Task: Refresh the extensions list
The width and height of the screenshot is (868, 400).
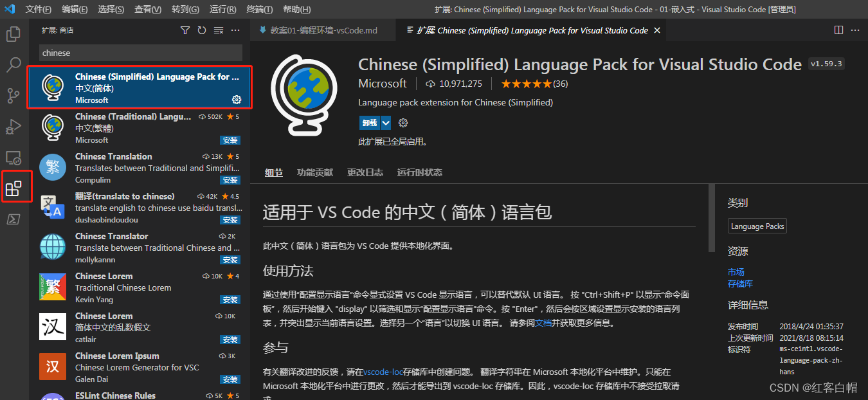Action: point(201,30)
